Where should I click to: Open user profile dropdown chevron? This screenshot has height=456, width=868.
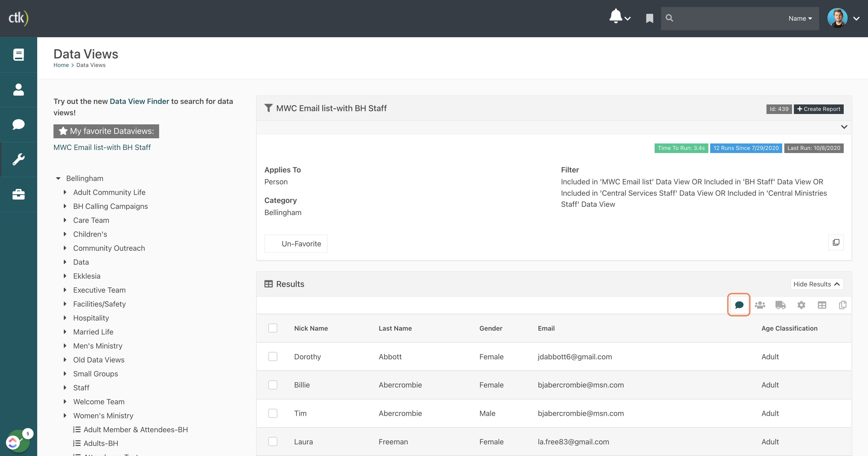click(856, 19)
